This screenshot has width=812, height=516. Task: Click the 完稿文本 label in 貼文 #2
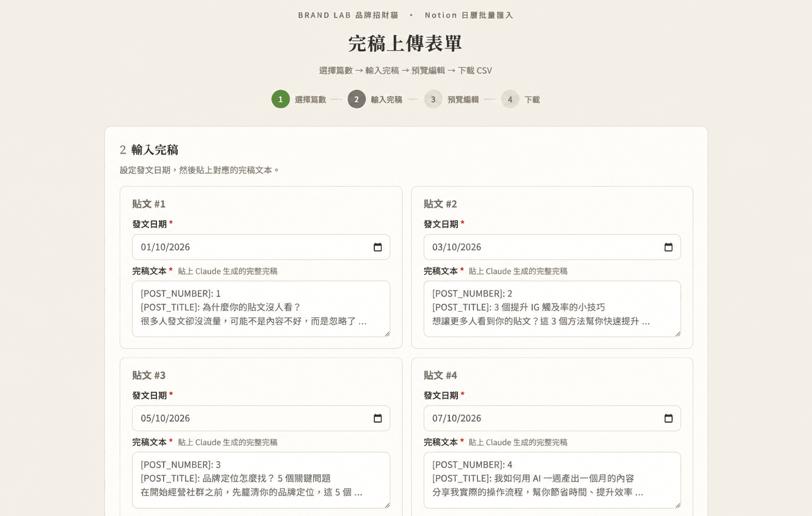point(441,271)
